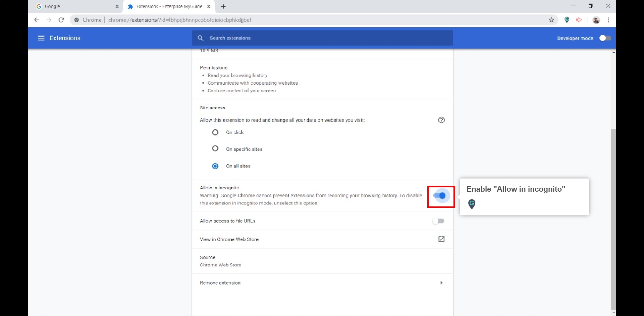Reload the extensions page
644x316 pixels.
tap(61, 20)
